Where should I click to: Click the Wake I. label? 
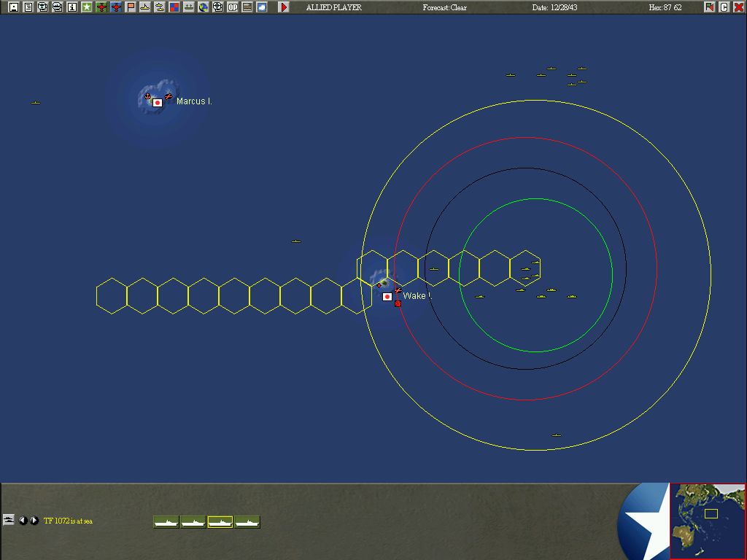coord(417,296)
